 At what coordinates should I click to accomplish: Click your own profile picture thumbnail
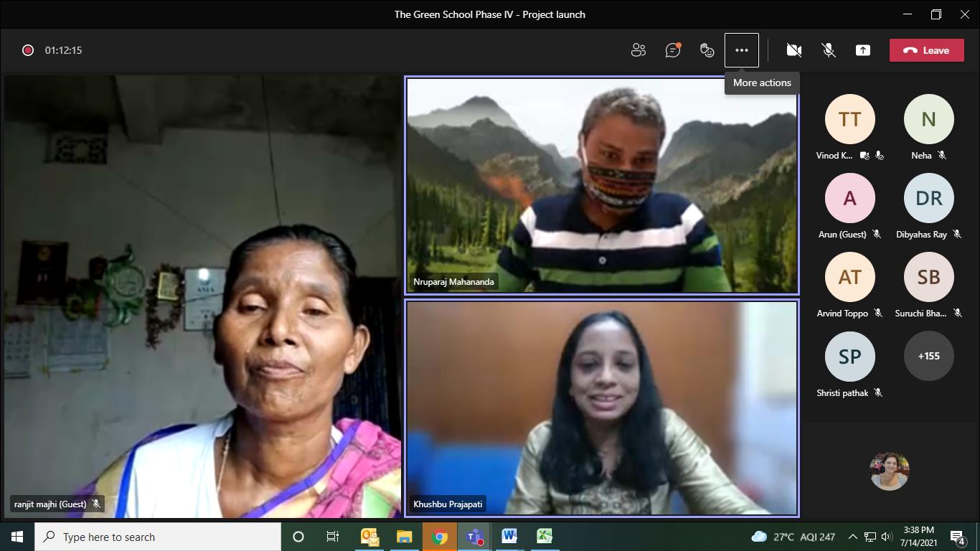[889, 471]
